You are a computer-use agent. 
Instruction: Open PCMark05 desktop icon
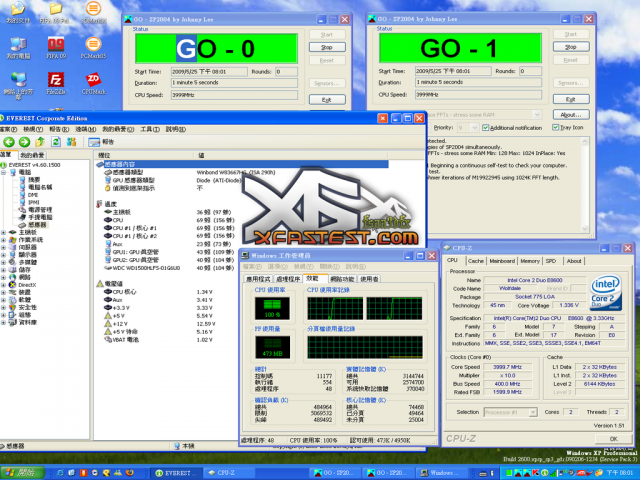pyautogui.click(x=93, y=48)
